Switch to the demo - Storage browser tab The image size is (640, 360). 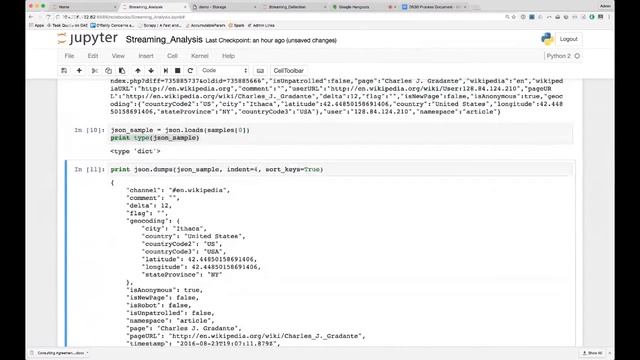point(224,7)
